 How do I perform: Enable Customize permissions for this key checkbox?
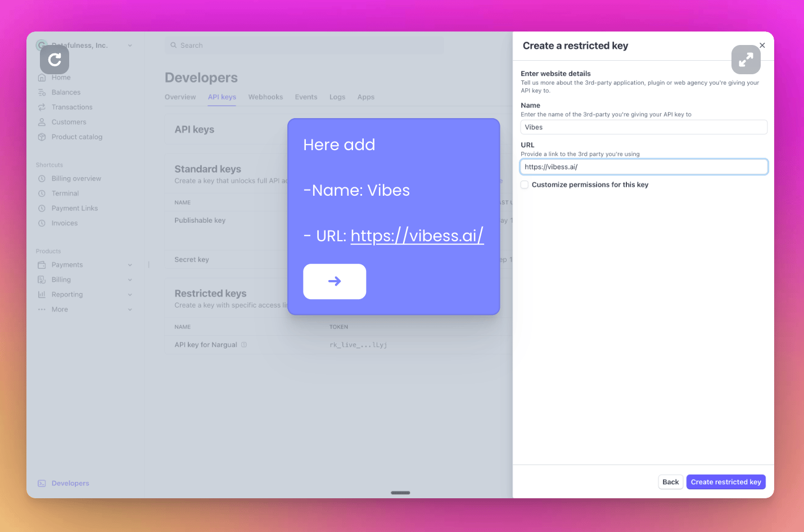point(525,184)
